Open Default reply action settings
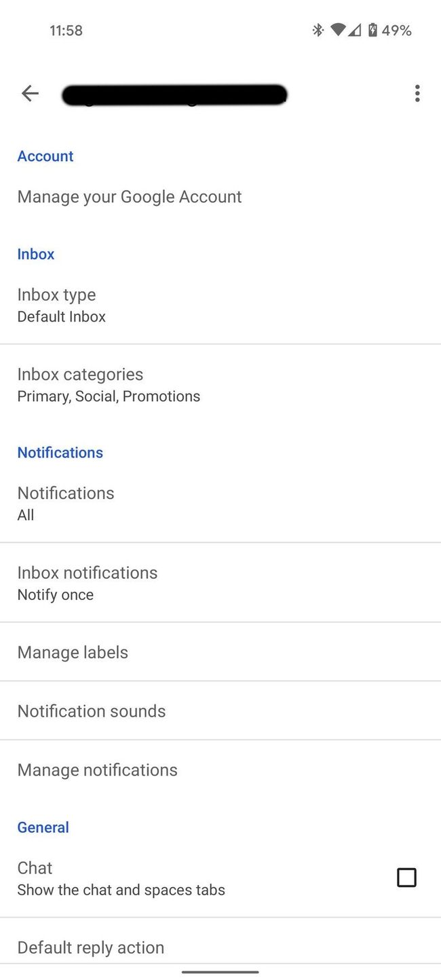The height and width of the screenshot is (980, 441). 220,947
